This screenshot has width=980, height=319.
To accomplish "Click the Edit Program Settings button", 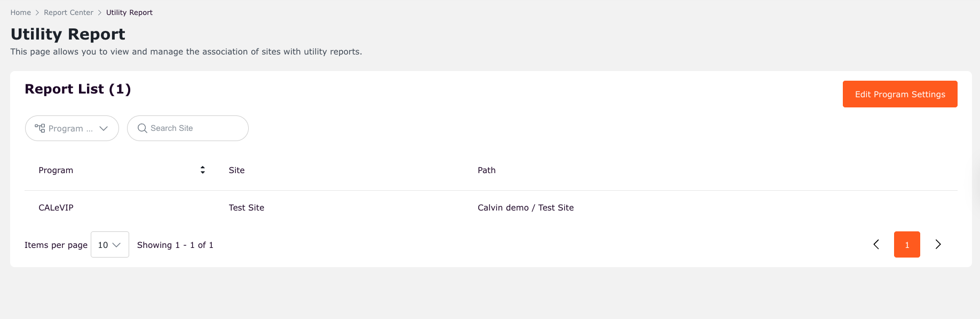I will tap(900, 94).
